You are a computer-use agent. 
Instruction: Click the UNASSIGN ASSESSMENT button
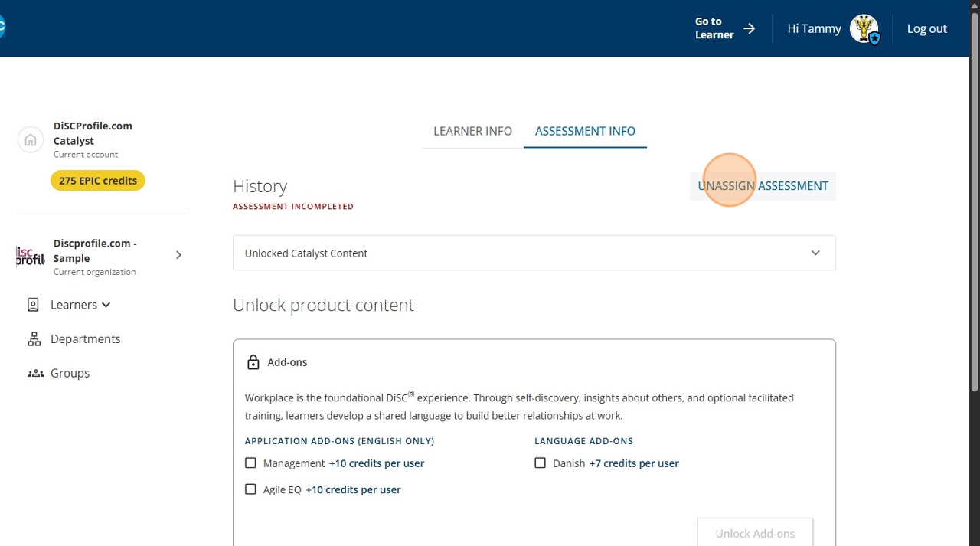(763, 186)
